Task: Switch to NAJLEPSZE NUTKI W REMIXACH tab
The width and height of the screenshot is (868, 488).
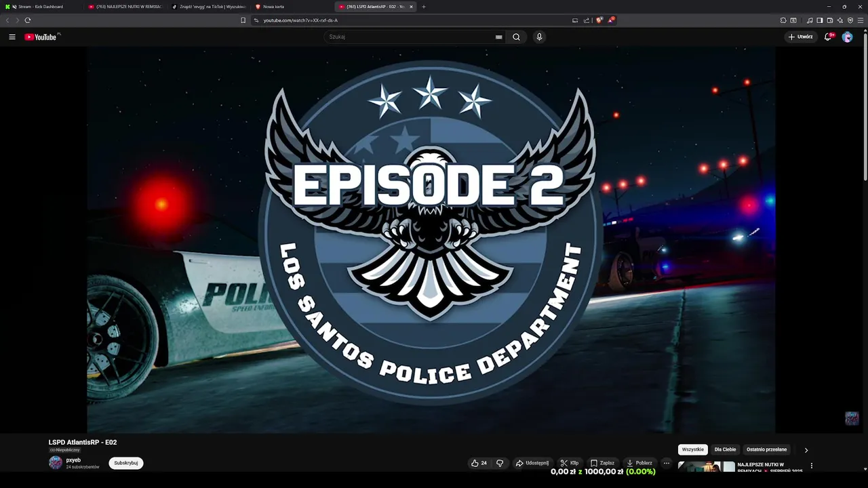Action: [x=125, y=6]
